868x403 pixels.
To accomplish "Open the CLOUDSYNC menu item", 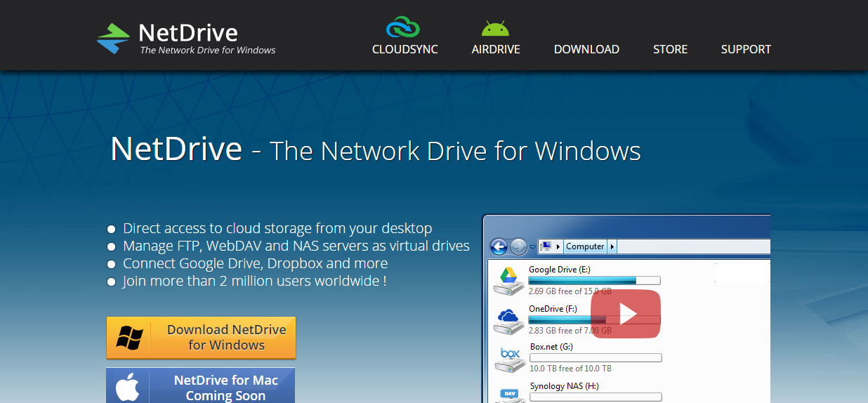I will point(405,49).
